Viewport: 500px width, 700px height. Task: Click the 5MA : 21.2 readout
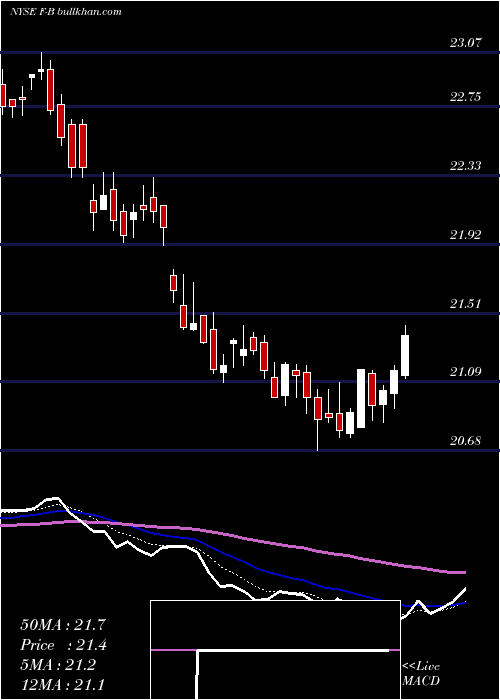[x=58, y=665]
